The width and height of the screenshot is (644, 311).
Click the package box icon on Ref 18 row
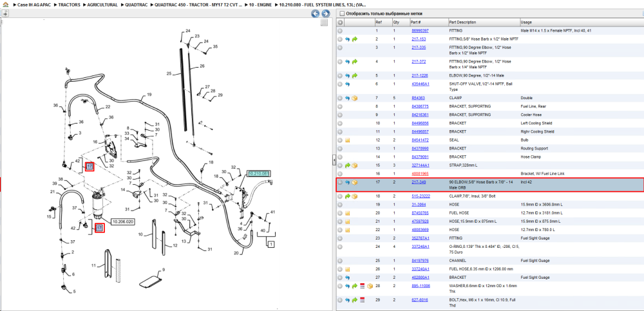[x=355, y=196]
